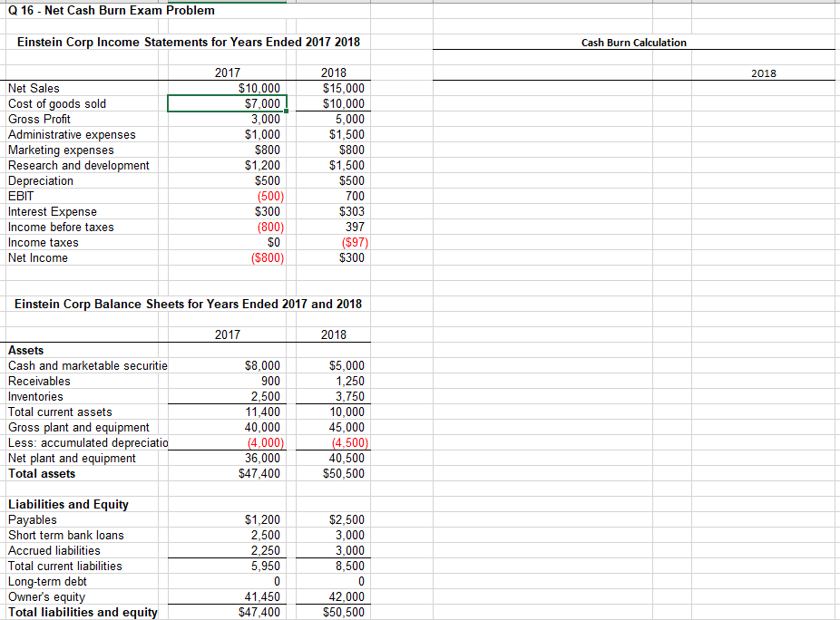The height and width of the screenshot is (620, 840).
Task: Select EBIT 2017 red value (500)
Action: [270, 197]
